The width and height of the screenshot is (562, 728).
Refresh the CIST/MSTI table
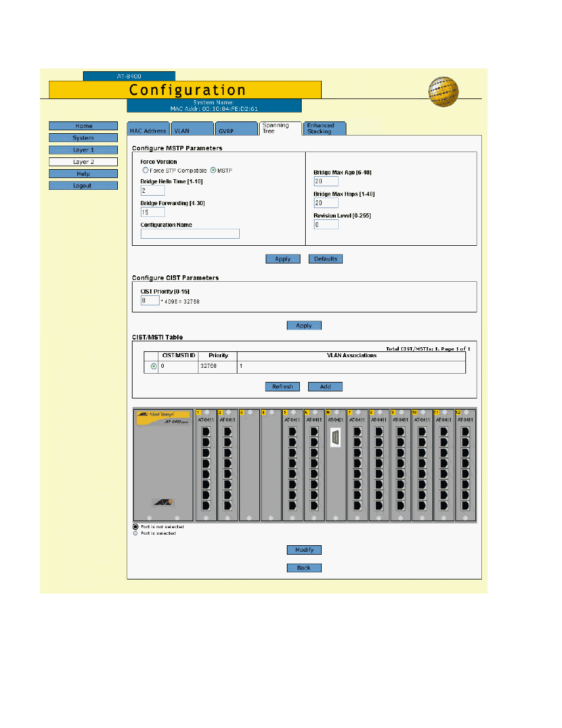(x=283, y=387)
